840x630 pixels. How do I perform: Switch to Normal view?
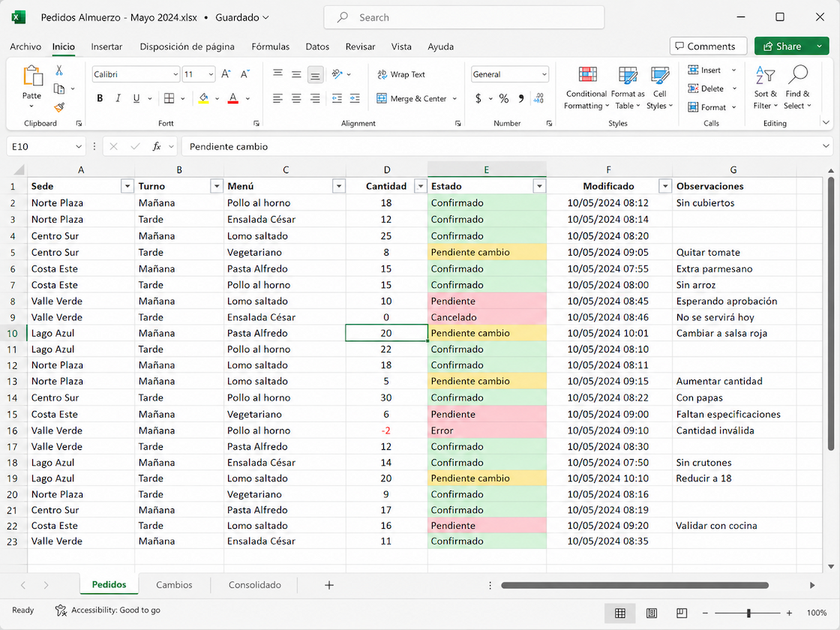[619, 613]
